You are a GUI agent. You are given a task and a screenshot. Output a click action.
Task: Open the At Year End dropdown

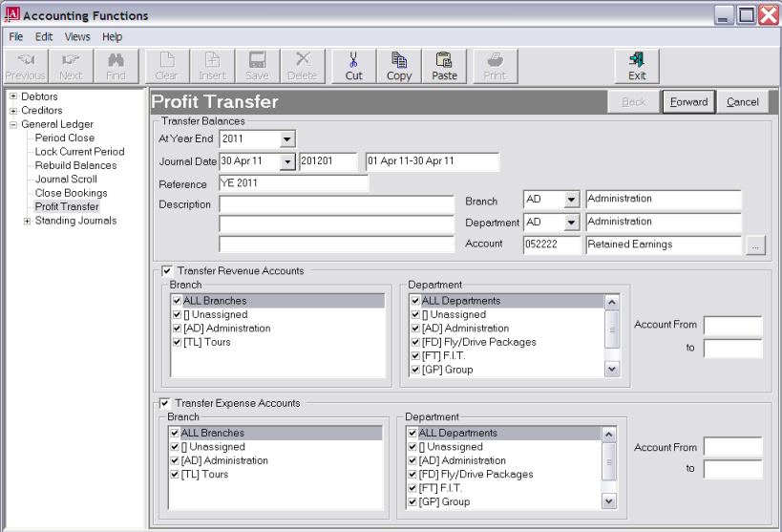pos(286,139)
